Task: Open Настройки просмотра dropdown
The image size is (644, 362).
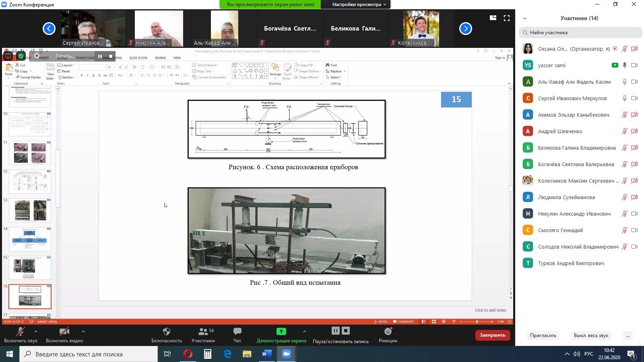Action: click(359, 4)
